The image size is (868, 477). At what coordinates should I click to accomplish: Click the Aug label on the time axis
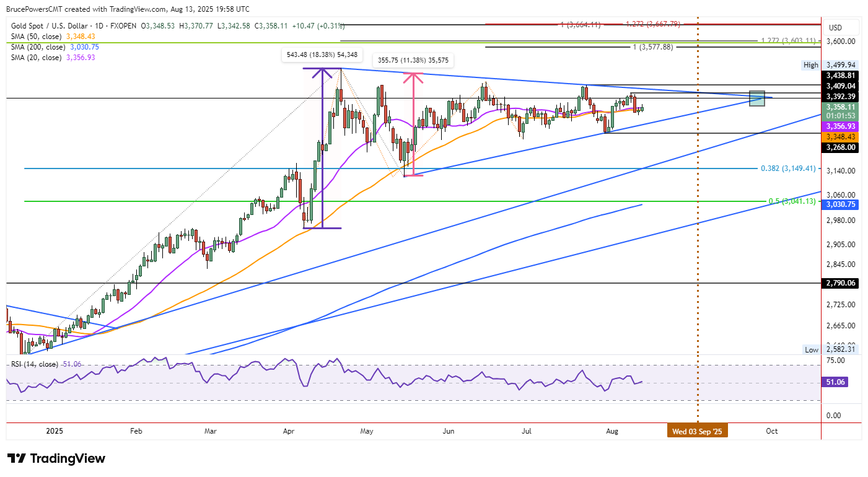click(x=612, y=431)
